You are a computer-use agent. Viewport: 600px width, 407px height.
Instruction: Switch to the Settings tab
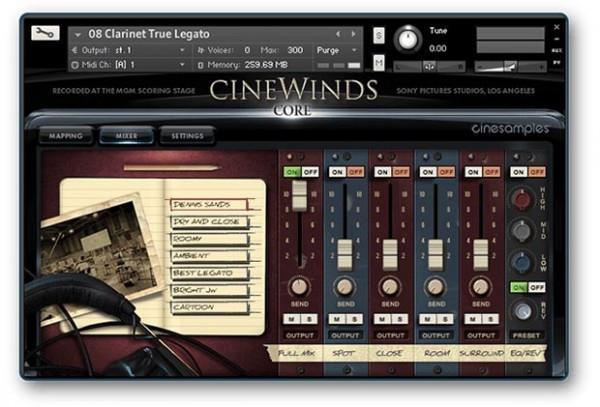[187, 136]
